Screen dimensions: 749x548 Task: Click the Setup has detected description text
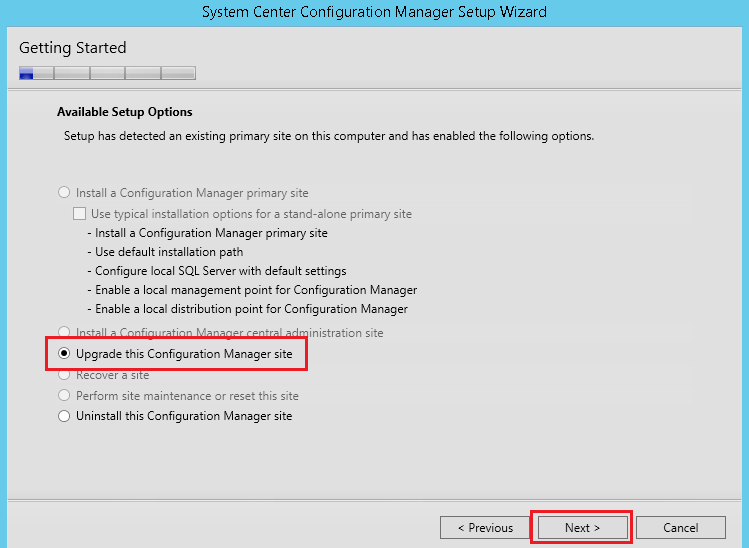coord(329,136)
